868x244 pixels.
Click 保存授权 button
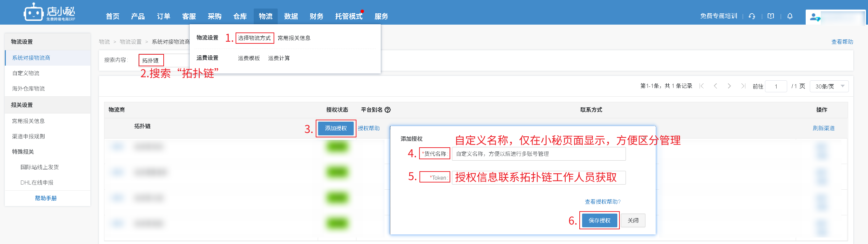pyautogui.click(x=600, y=220)
